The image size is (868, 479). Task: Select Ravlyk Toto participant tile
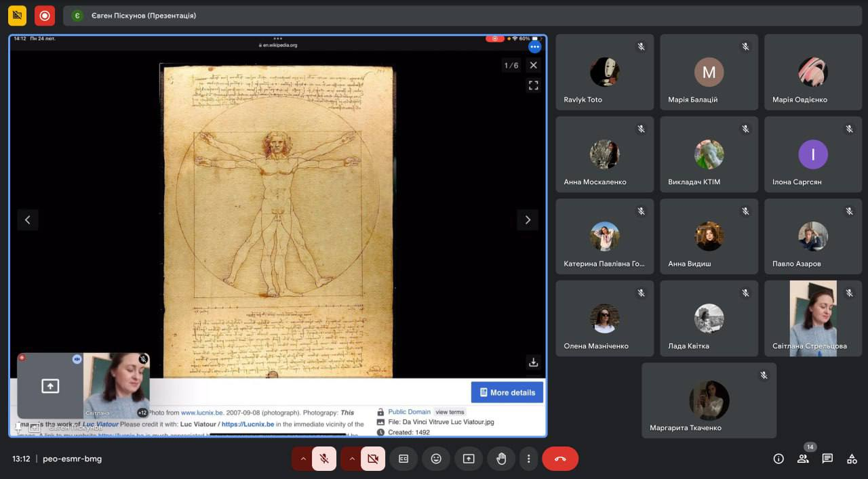(x=605, y=72)
